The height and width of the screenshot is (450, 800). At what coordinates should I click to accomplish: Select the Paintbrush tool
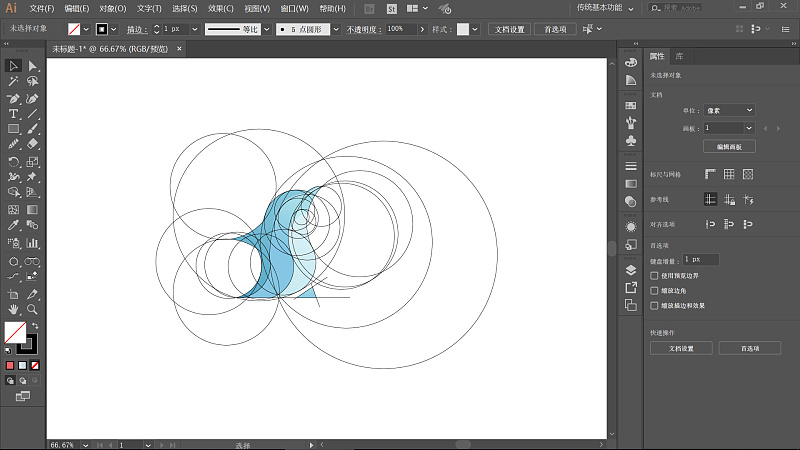click(x=33, y=129)
